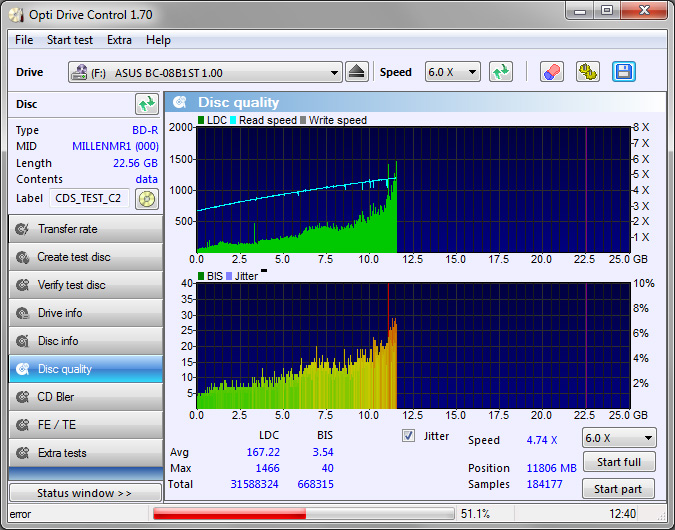Click the disc Label text field

point(89,198)
